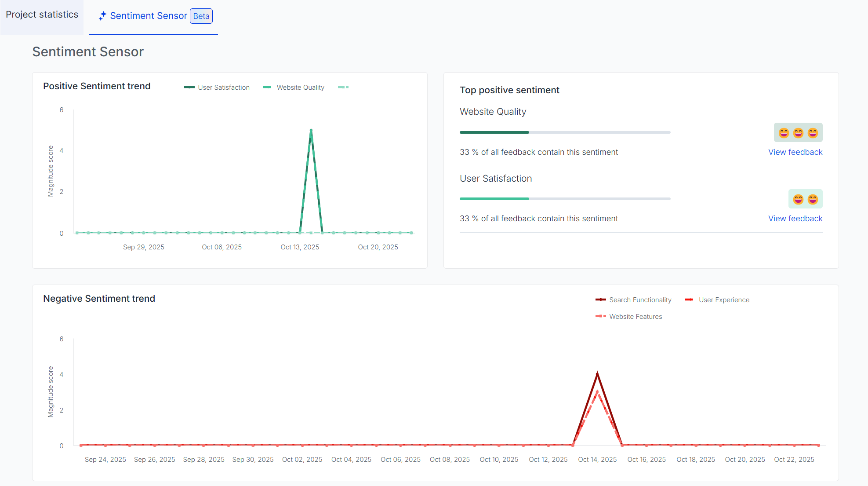The height and width of the screenshot is (486, 868).
Task: Toggle the Search Functionality series in legend
Action: tap(640, 300)
